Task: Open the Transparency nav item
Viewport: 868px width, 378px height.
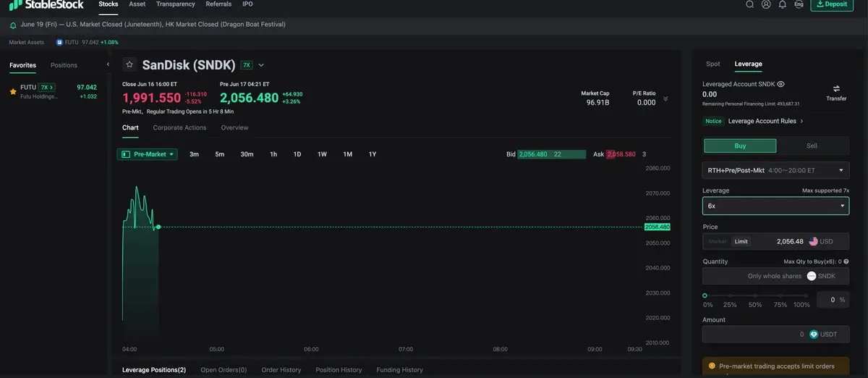Action: 176,4
